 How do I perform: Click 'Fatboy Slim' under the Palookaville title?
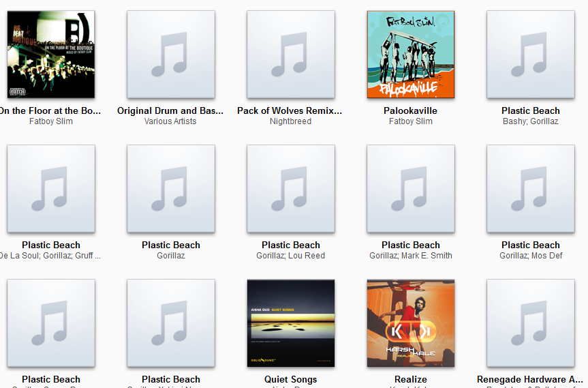(411, 121)
